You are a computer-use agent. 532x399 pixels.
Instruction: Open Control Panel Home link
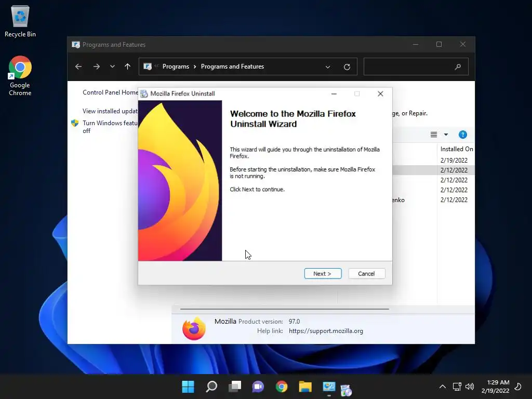click(110, 92)
